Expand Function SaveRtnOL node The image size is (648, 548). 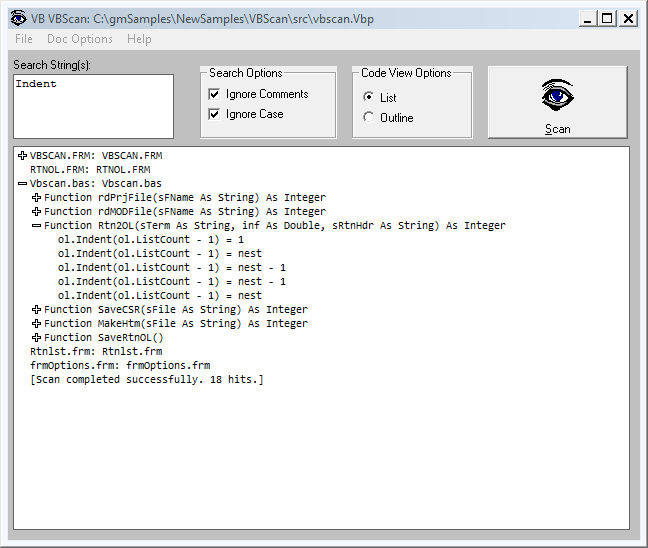(36, 338)
